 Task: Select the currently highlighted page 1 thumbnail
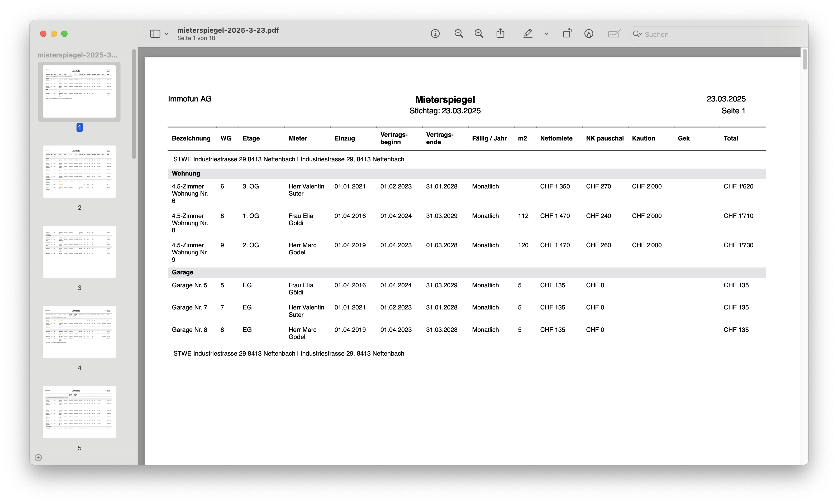(x=79, y=91)
